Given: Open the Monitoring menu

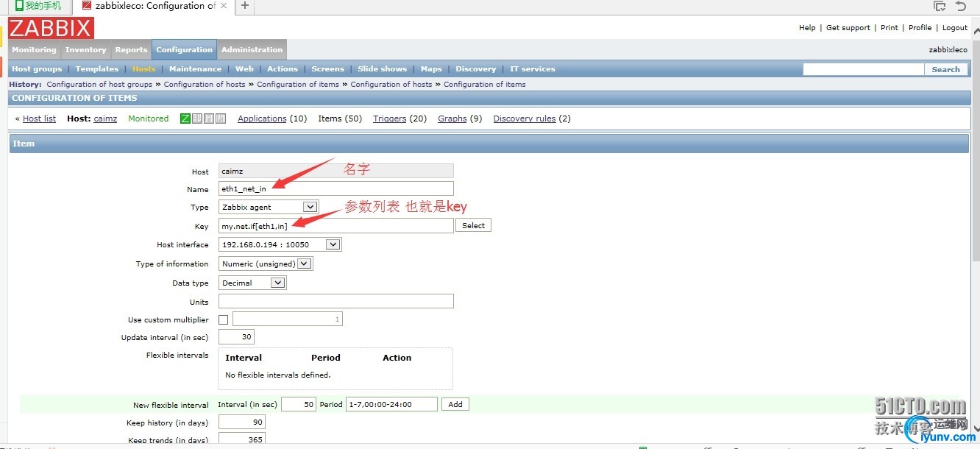Looking at the screenshot, I should 34,50.
